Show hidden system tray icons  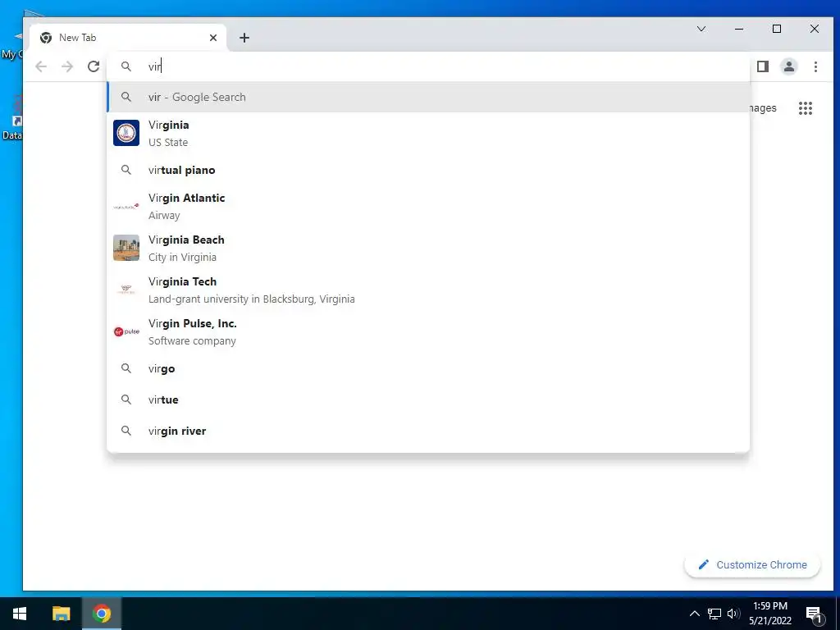(694, 614)
